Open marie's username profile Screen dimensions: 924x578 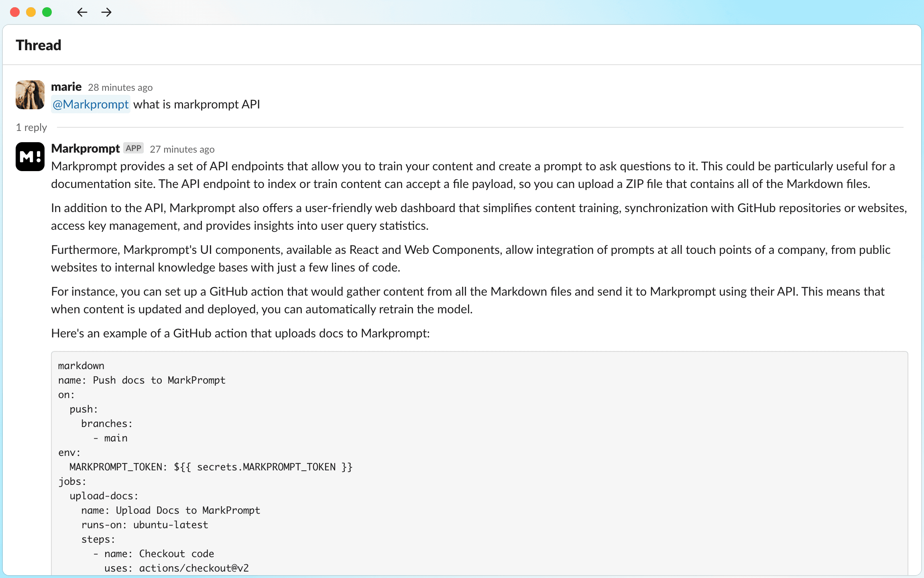click(x=66, y=87)
